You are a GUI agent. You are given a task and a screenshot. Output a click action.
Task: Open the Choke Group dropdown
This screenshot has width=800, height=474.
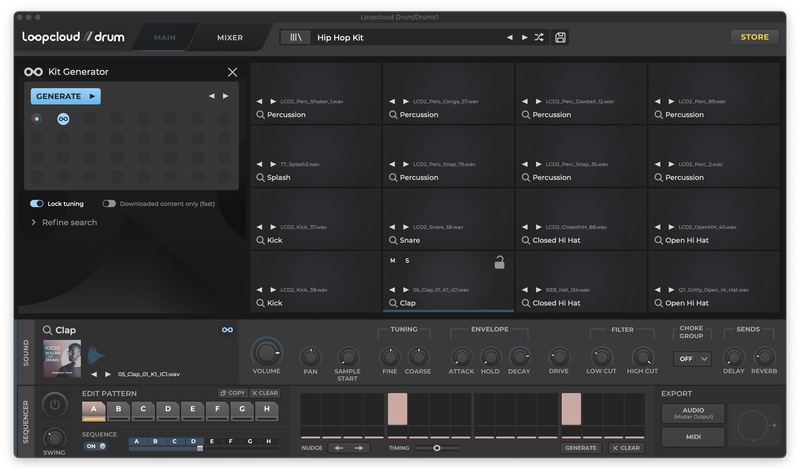click(x=692, y=358)
